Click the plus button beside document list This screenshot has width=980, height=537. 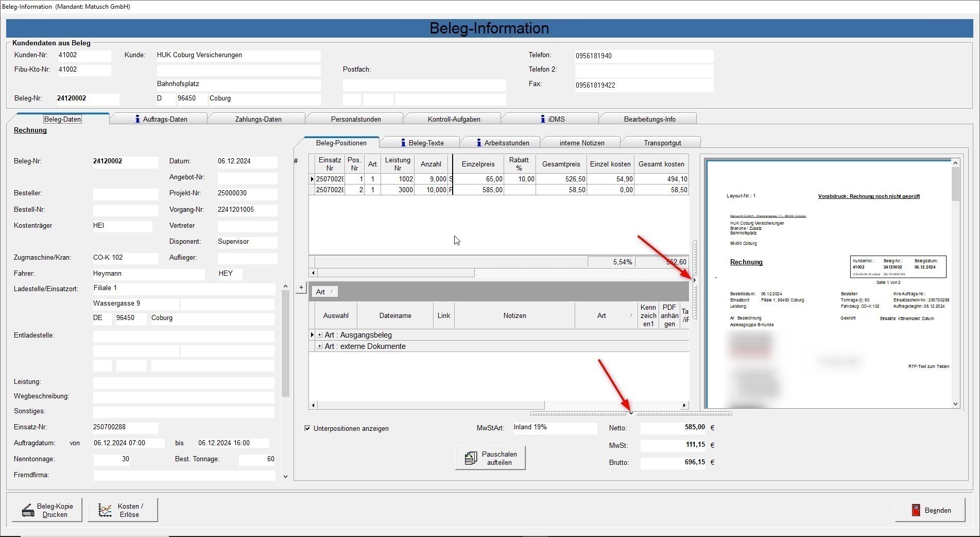(301, 288)
